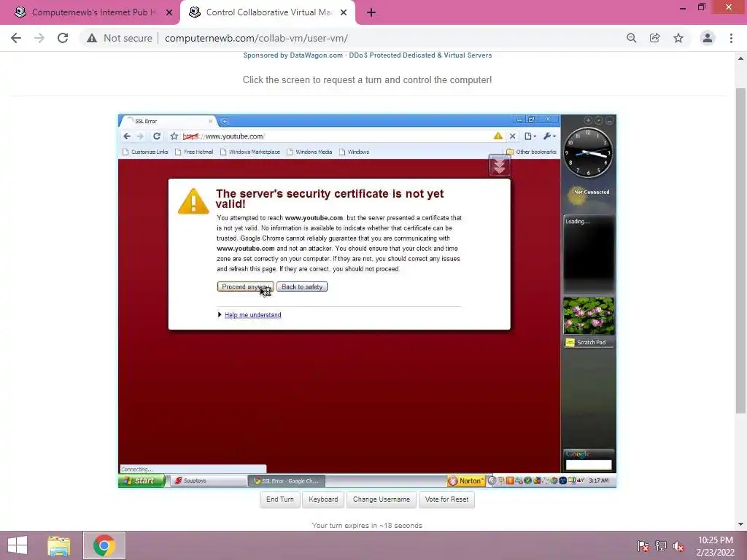Viewport: 747px width, 560px height.
Task: Select the Control Collaborative Virtual Machine tab
Action: click(x=267, y=12)
